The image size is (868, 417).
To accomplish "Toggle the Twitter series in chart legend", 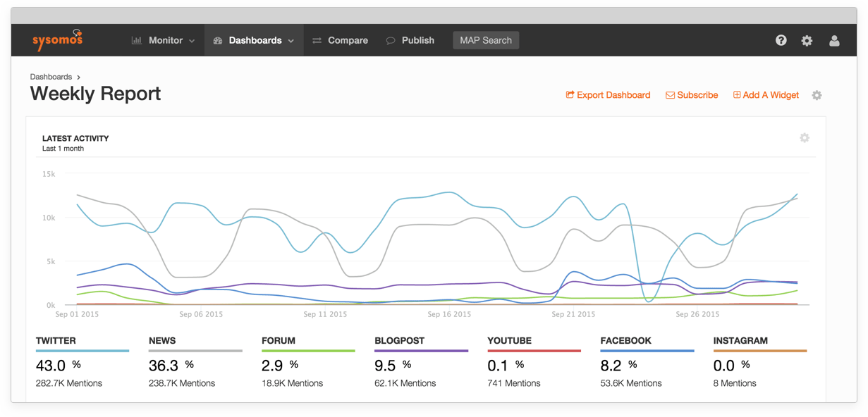I will [x=56, y=341].
